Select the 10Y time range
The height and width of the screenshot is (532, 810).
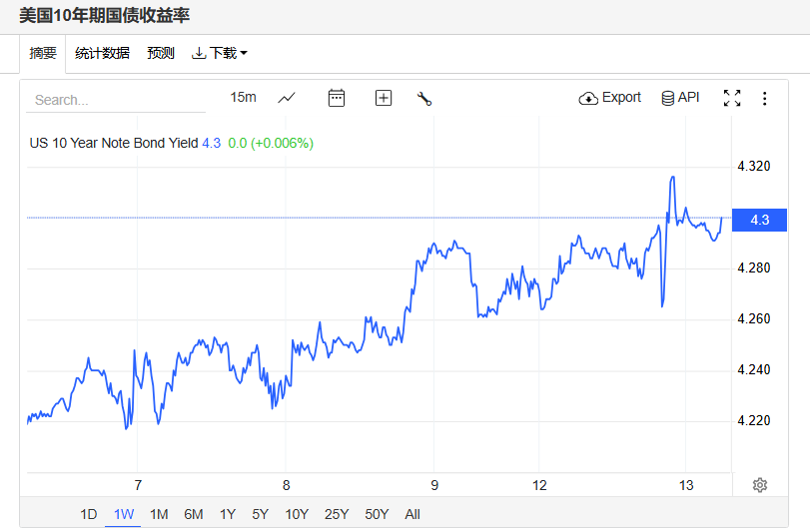pos(297,514)
